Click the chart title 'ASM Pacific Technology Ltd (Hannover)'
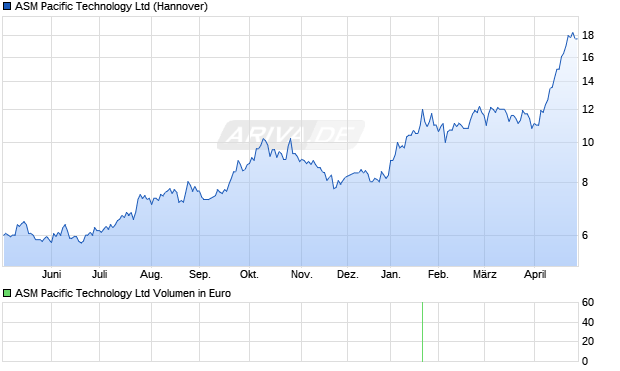Image resolution: width=620 pixels, height=371 pixels. click(111, 6)
